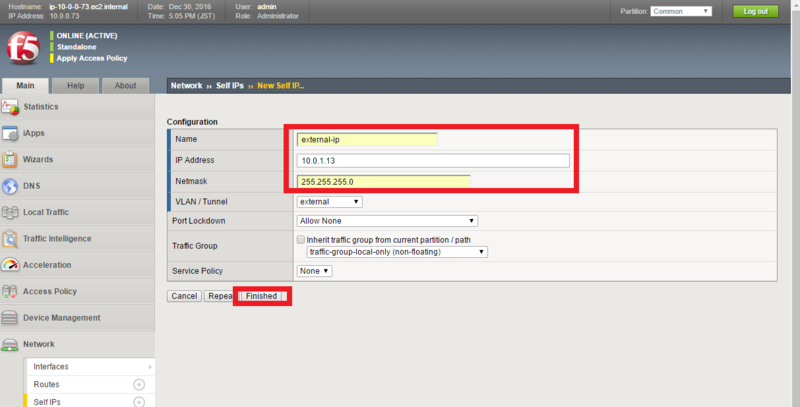800x407 pixels.
Task: Open traffic-group-local-only dropdown
Action: [397, 252]
